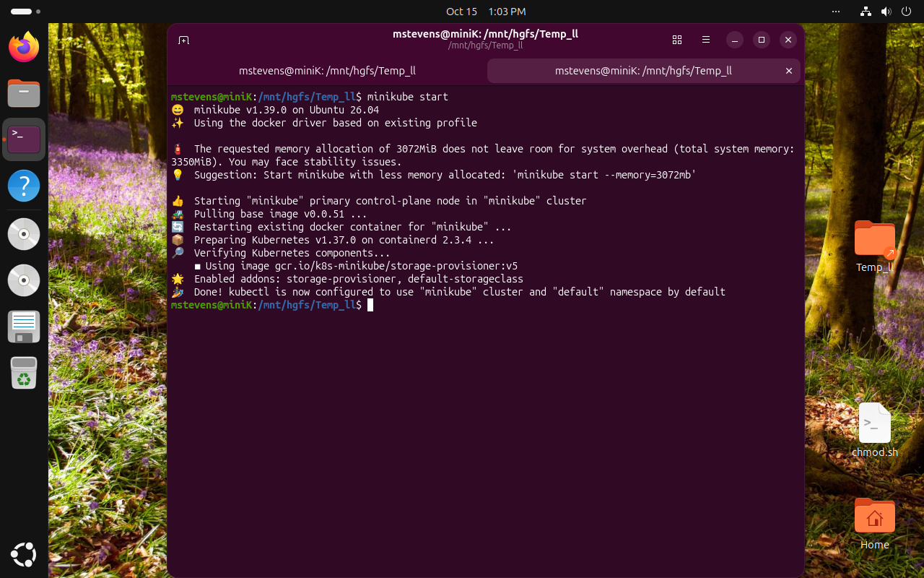Click the 'Enabled addons' line
This screenshot has height=578, width=924.
pos(359,279)
